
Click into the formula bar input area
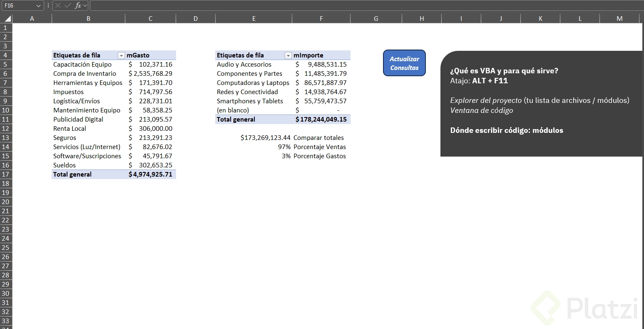pos(366,5)
